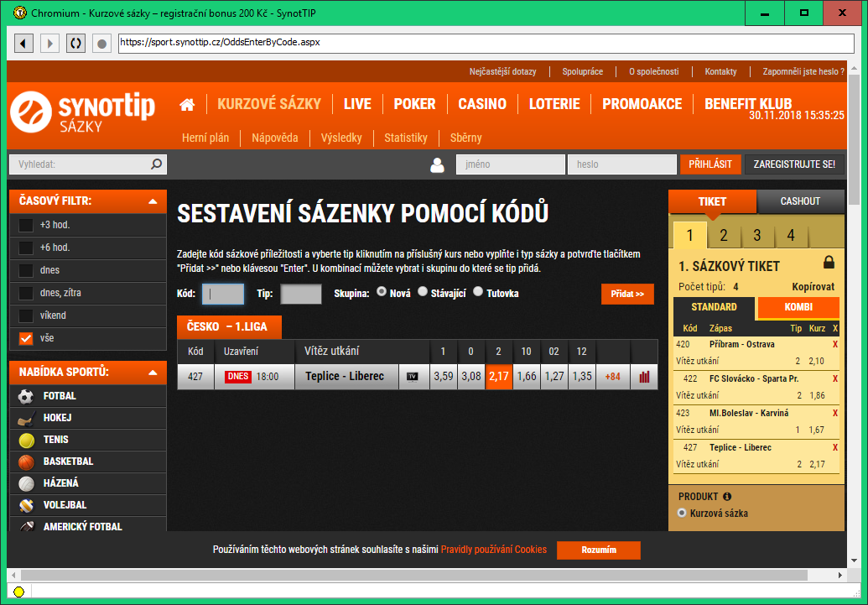
Task: Click browser forward arrow button
Action: coord(49,44)
